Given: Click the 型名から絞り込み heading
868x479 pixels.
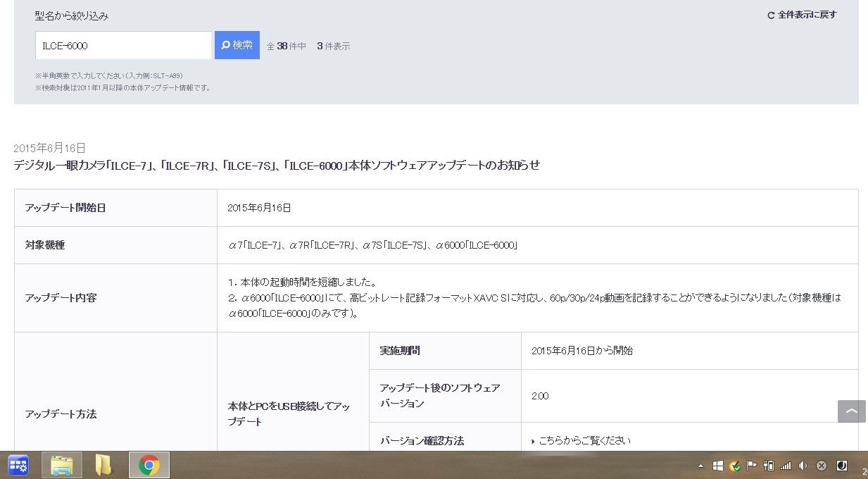Looking at the screenshot, I should (x=72, y=15).
